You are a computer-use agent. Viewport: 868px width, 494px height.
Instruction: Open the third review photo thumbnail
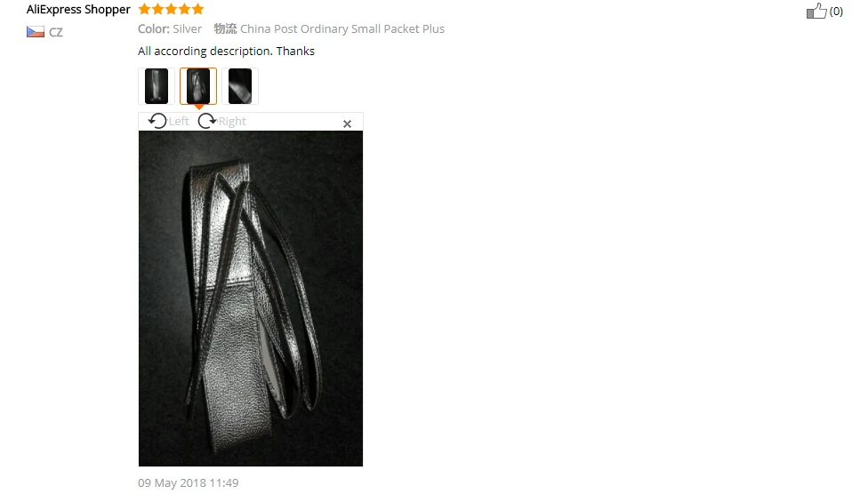pyautogui.click(x=240, y=86)
